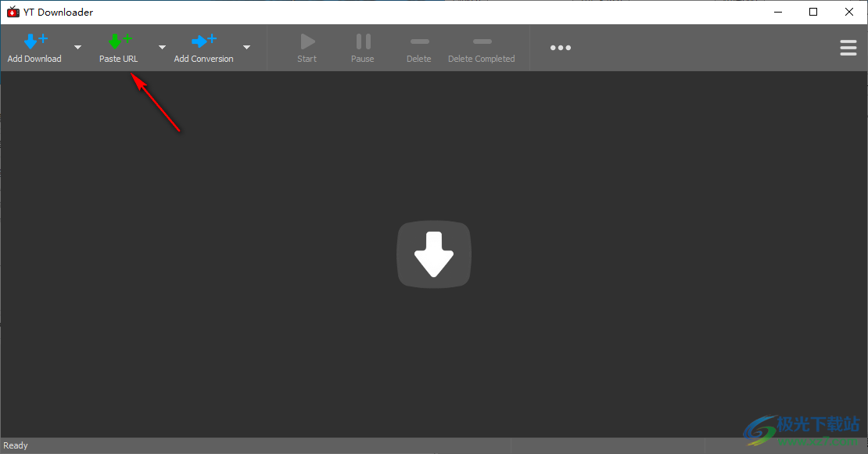
Task: Click the Pause icon in the toolbar
Action: coord(362,41)
